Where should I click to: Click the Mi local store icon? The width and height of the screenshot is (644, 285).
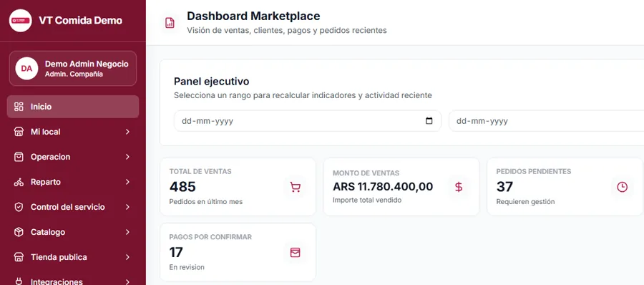pyautogui.click(x=19, y=132)
